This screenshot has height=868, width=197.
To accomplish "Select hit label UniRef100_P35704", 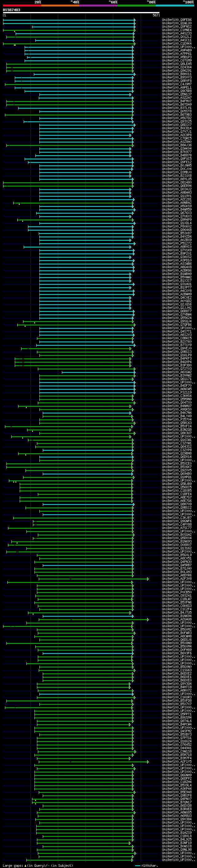I will tap(177, 419).
